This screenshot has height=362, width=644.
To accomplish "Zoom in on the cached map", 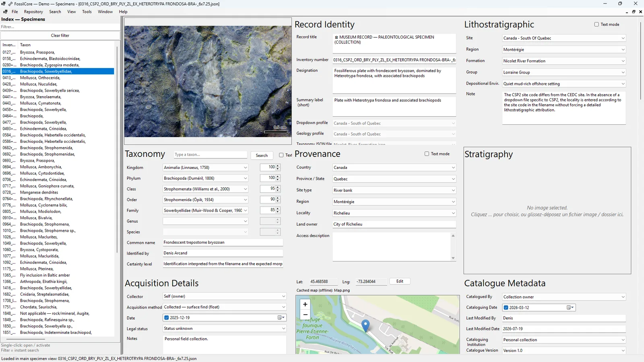I will [x=305, y=304].
